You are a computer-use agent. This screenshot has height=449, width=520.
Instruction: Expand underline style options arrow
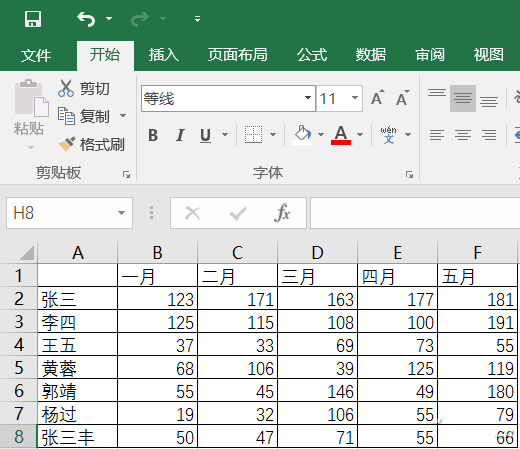click(225, 135)
